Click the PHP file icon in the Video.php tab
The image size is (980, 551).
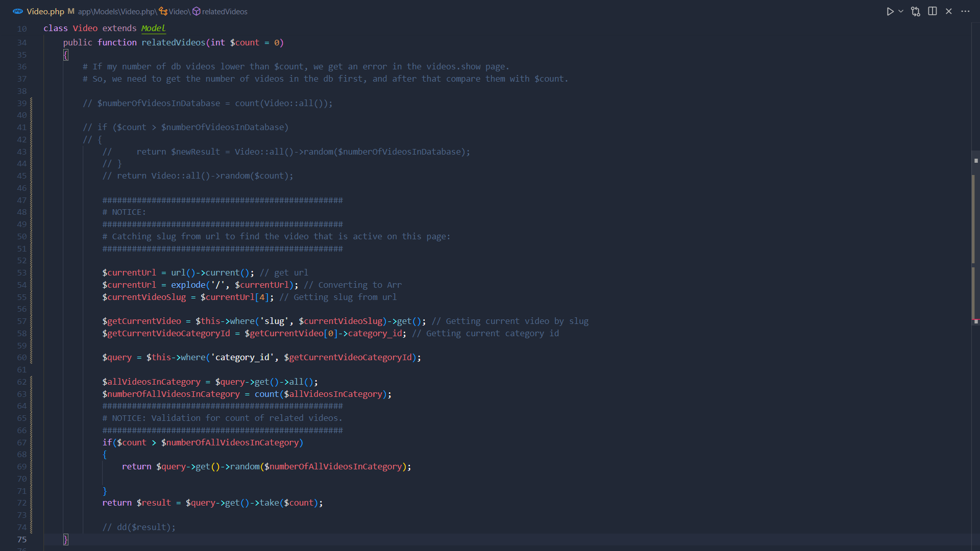pos(18,11)
